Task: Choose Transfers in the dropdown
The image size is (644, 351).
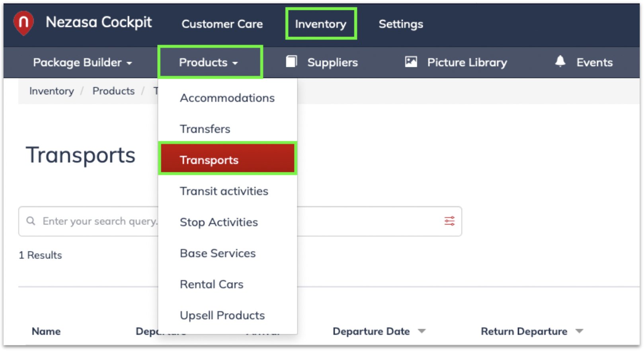Action: [205, 129]
